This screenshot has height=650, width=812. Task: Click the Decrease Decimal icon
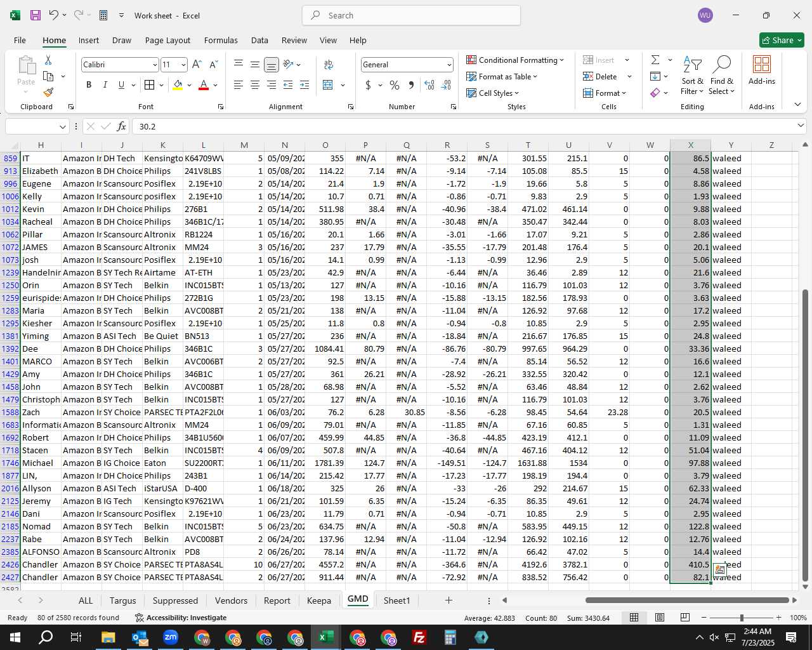pos(446,85)
